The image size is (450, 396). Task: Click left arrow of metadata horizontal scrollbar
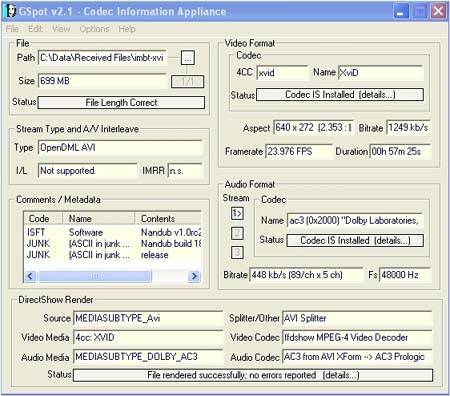(30, 276)
